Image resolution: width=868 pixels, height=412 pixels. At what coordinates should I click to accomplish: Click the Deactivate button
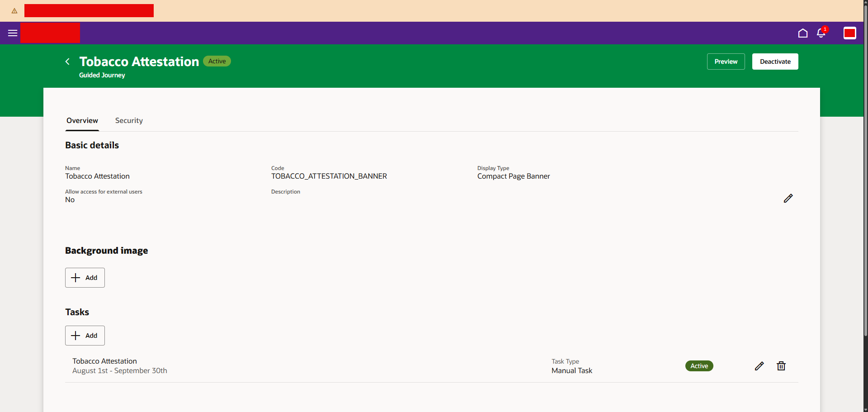tap(775, 62)
